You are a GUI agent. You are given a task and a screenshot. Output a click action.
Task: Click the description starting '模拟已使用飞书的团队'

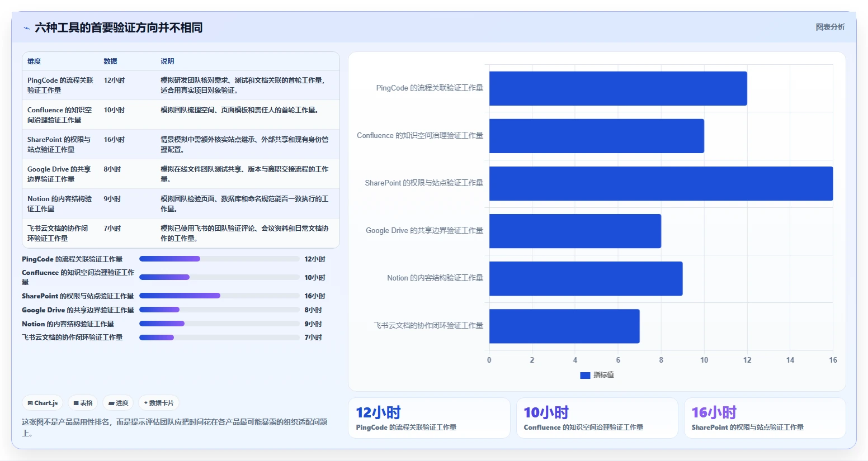pos(244,234)
